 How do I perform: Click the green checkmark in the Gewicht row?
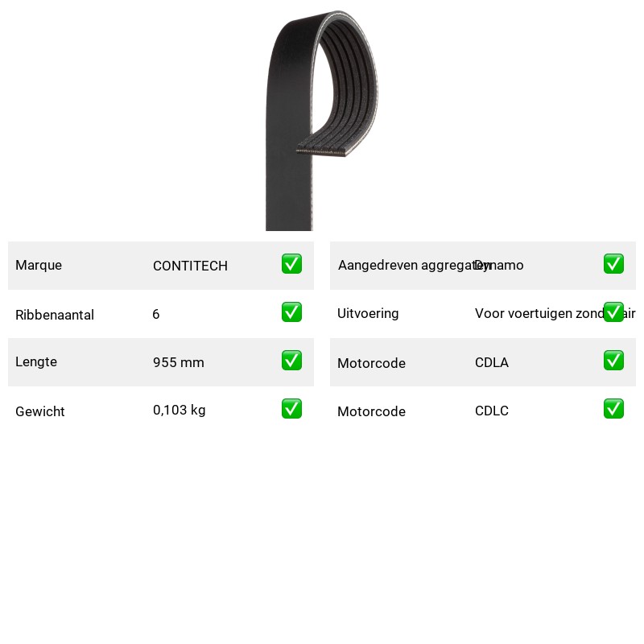click(x=291, y=409)
